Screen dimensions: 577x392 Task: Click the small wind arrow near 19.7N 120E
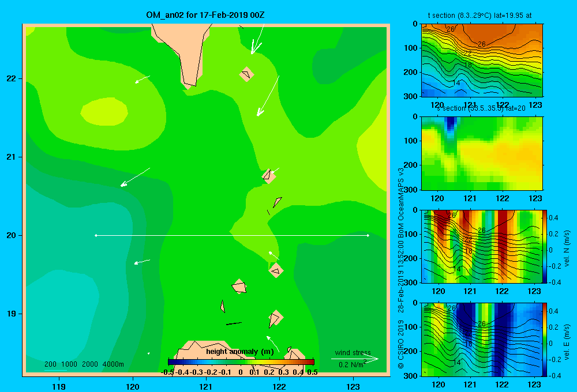(142, 262)
